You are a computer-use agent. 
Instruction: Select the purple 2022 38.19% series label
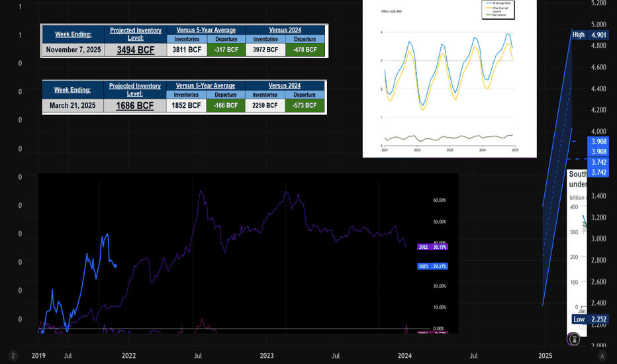click(x=432, y=247)
